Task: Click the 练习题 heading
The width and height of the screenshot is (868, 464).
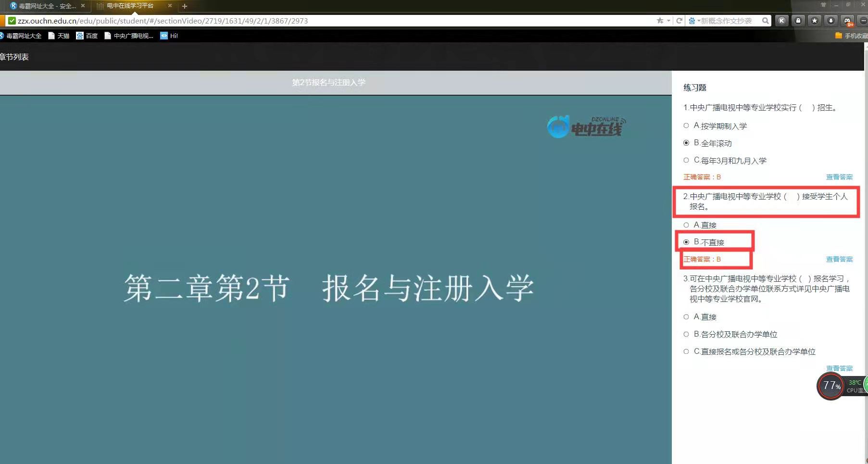Action: click(x=695, y=88)
